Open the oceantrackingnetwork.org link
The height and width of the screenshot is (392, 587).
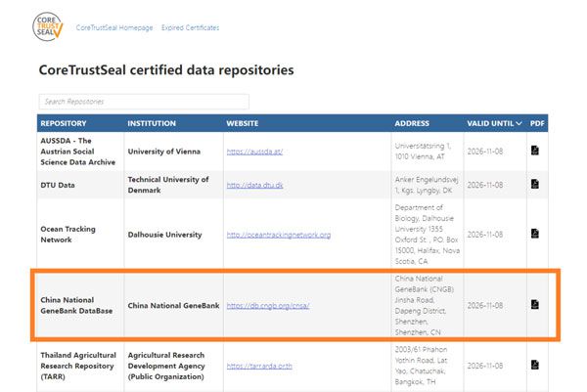(279, 235)
